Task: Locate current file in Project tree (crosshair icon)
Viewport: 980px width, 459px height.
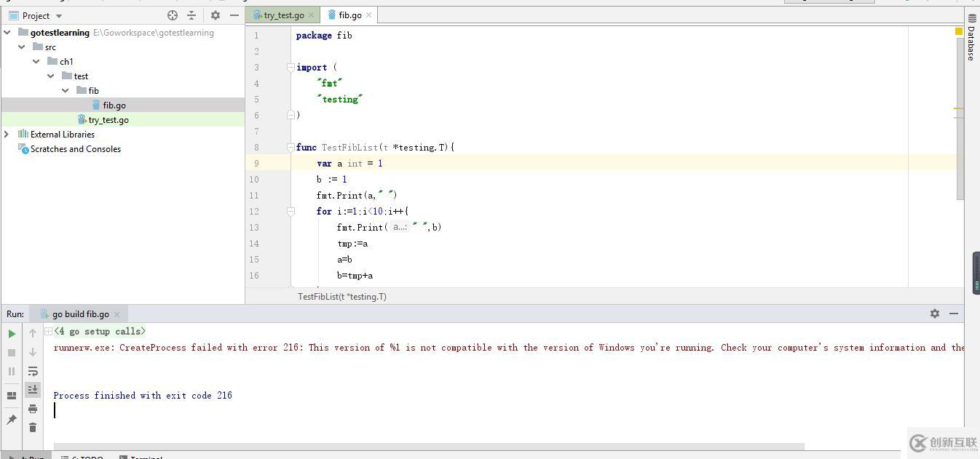Action: click(173, 15)
